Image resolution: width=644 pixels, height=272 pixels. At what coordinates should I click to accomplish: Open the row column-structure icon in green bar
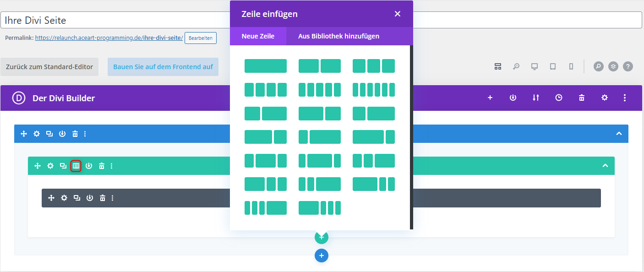tap(76, 166)
